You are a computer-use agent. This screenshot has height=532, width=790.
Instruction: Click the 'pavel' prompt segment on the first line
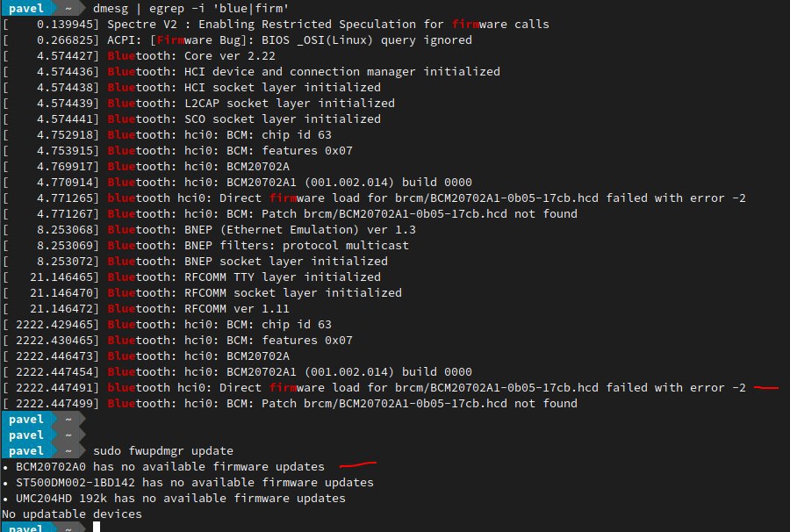pyautogui.click(x=26, y=8)
